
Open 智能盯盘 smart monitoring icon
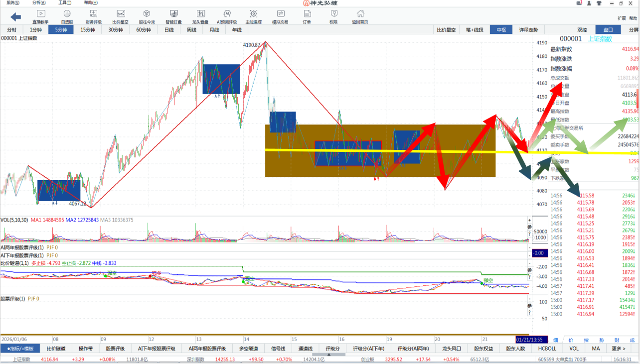click(x=173, y=16)
